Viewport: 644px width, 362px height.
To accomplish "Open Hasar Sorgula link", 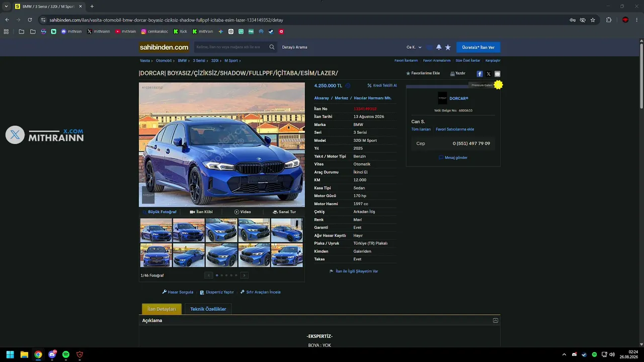I will click(x=178, y=292).
